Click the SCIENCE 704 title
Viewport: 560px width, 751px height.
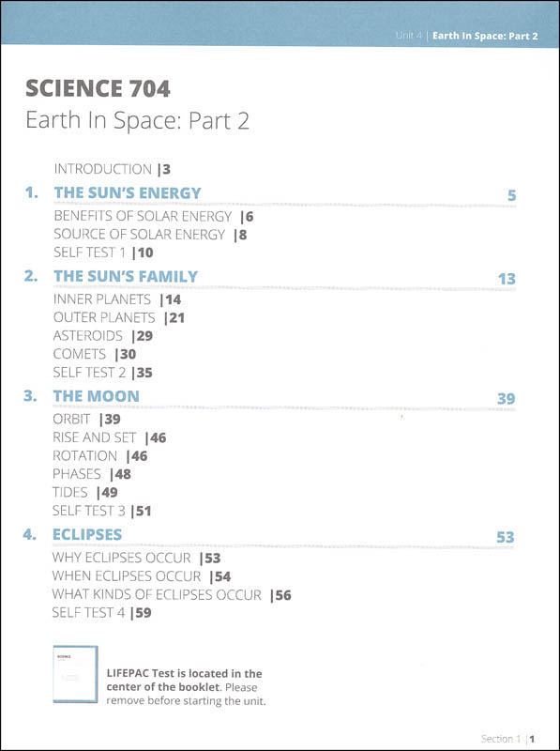(98, 88)
